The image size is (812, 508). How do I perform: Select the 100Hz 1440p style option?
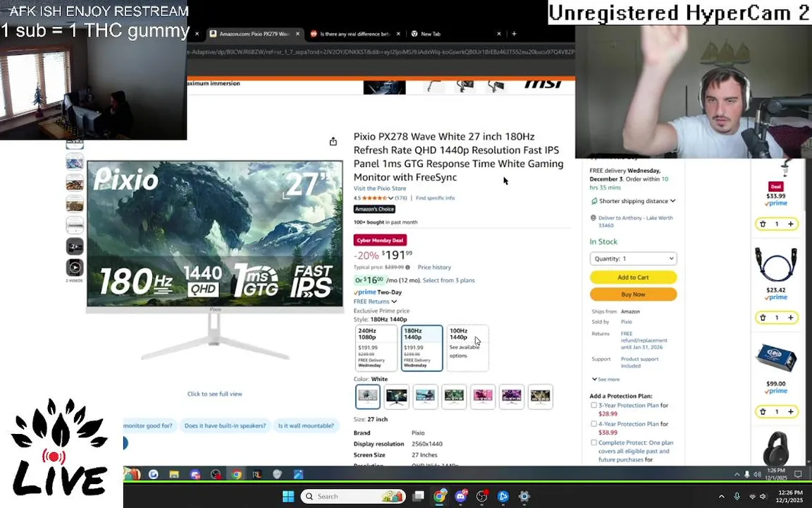pos(467,348)
